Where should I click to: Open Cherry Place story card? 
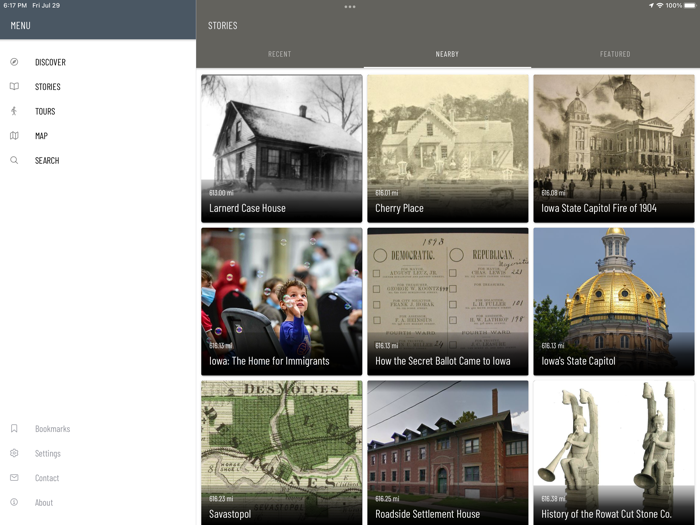[448, 148]
